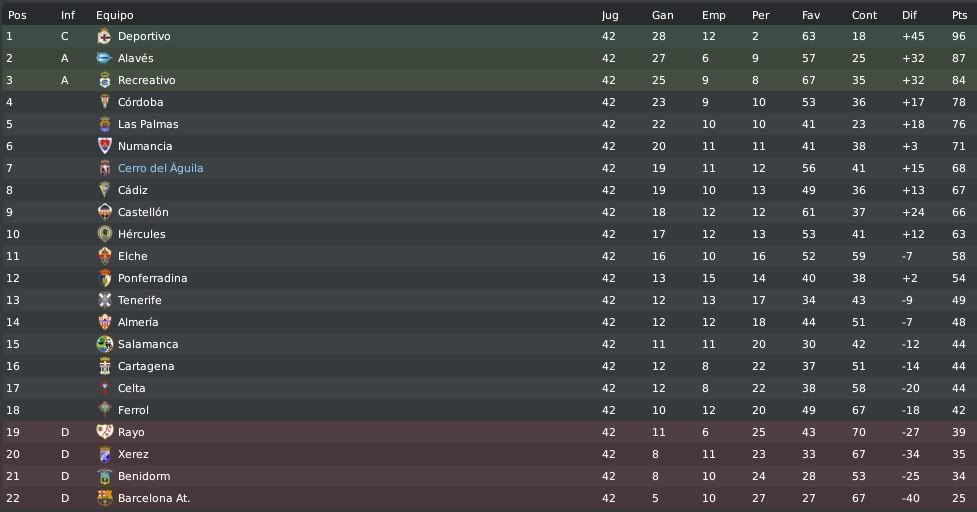The height and width of the screenshot is (512, 977).
Task: Click the Tenerife club crest icon
Action: point(104,300)
